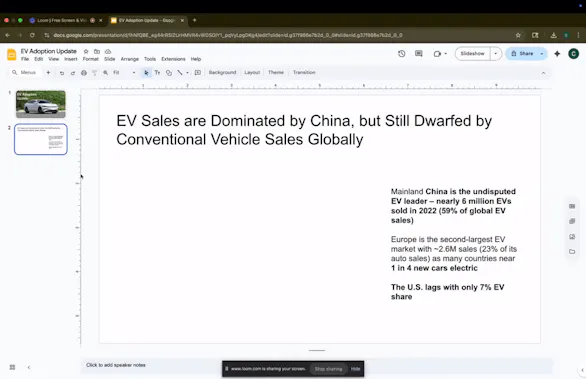586x379 pixels.
Task: Click the Background button
Action: coord(222,73)
